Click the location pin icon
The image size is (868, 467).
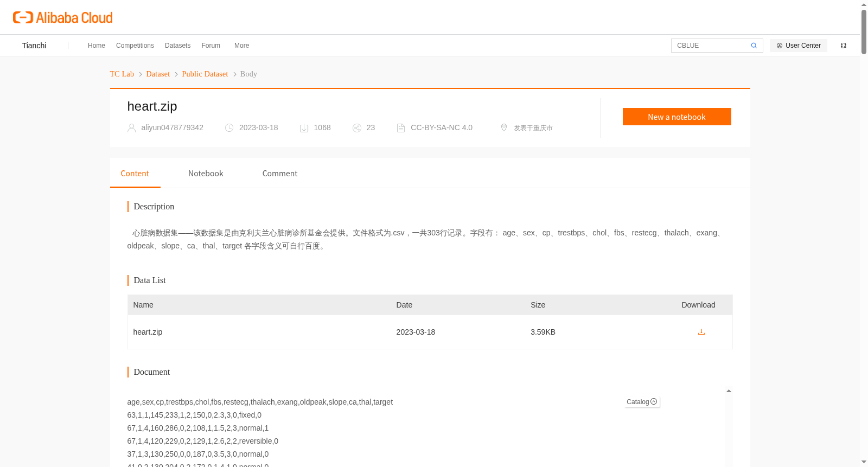pyautogui.click(x=504, y=127)
